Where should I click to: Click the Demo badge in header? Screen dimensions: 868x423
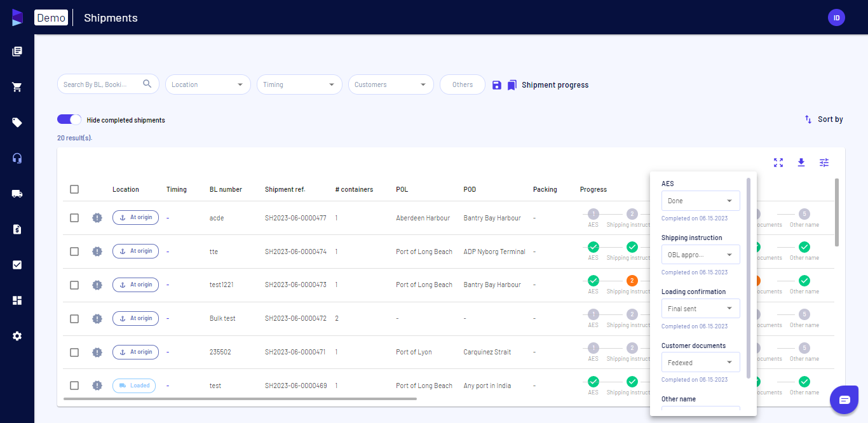point(51,18)
